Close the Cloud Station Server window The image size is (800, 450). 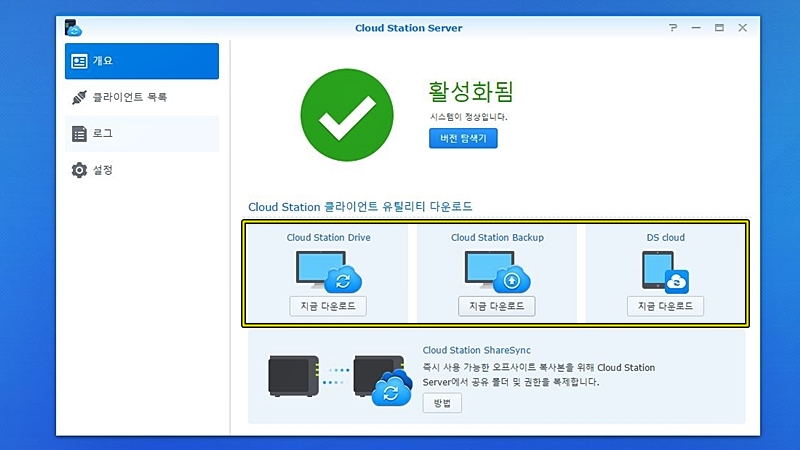pyautogui.click(x=743, y=28)
